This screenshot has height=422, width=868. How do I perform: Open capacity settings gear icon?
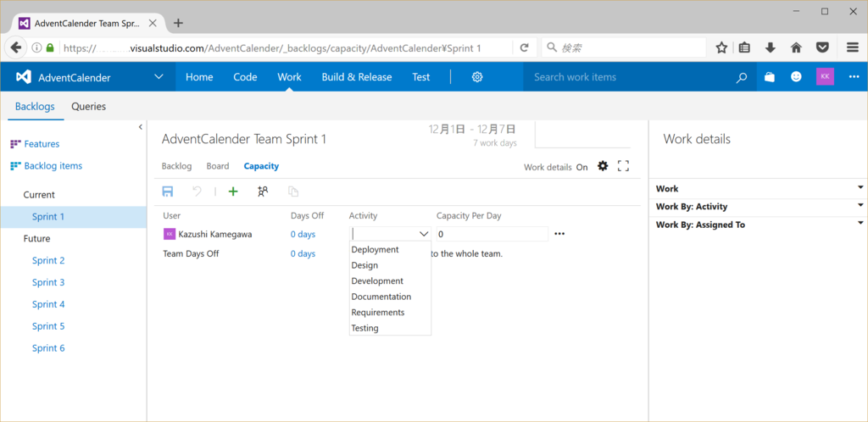pyautogui.click(x=603, y=165)
